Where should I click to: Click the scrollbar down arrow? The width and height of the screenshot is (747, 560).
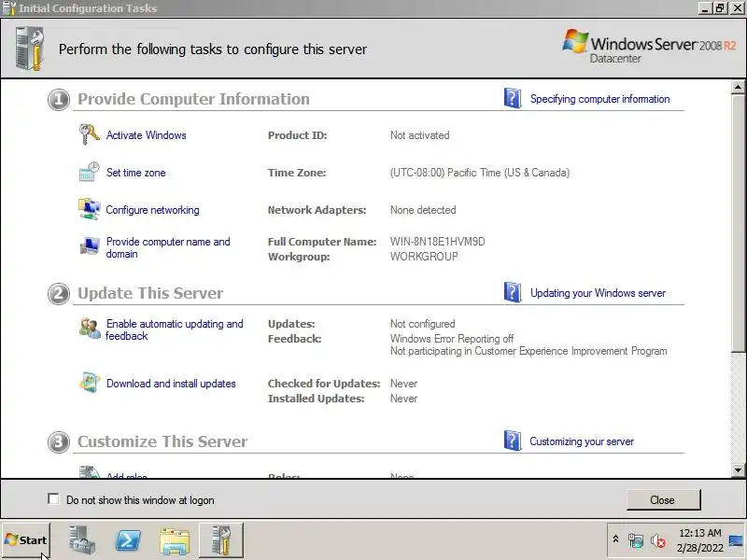[738, 470]
